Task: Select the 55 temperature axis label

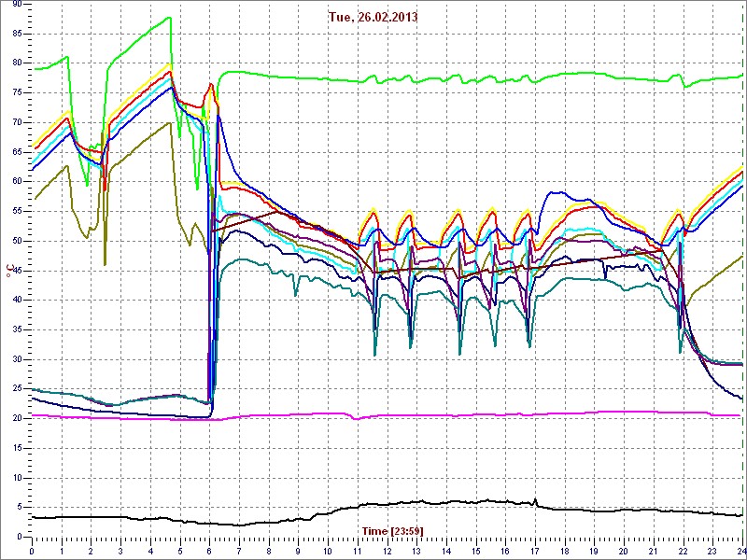Action: tap(17, 212)
